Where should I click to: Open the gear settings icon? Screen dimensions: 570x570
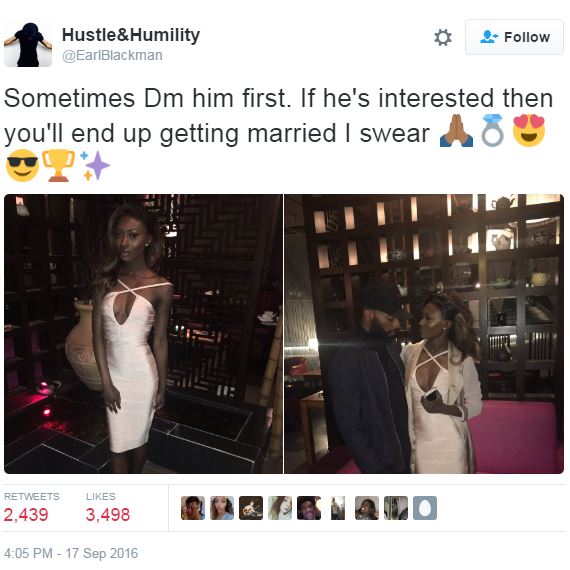(x=443, y=37)
